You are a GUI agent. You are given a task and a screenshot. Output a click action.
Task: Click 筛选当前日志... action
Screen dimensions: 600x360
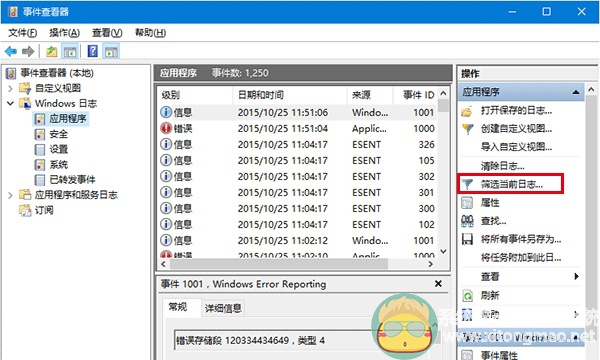coord(512,184)
